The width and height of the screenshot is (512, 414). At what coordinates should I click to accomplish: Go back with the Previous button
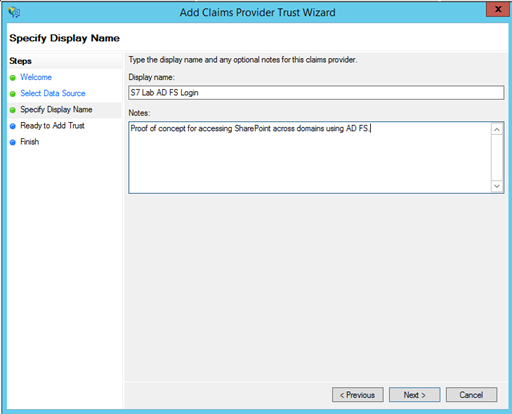point(358,395)
